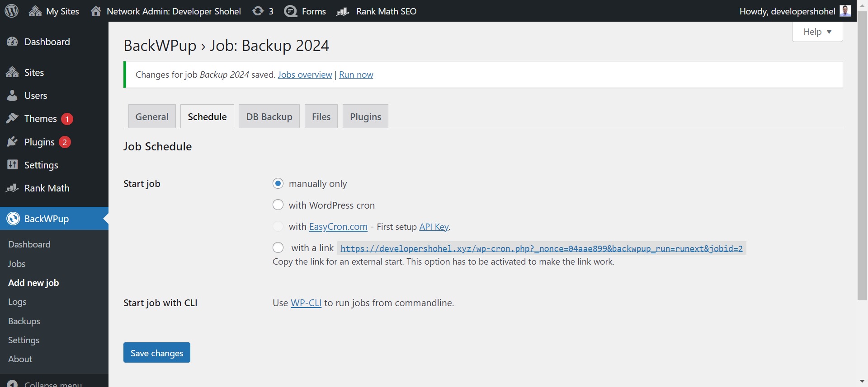Open Rank Math SEO toolbar icon

343,11
